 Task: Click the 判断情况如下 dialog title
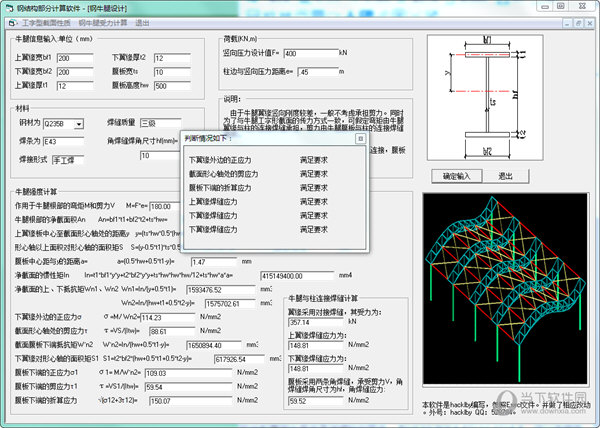coord(208,138)
